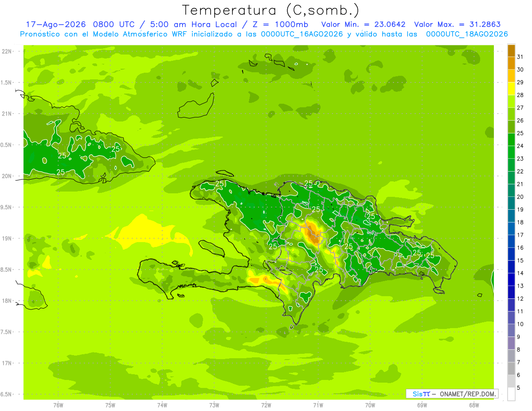Screen dimensions: 532x411
Task: Click legend value 31
Action: pos(520,57)
